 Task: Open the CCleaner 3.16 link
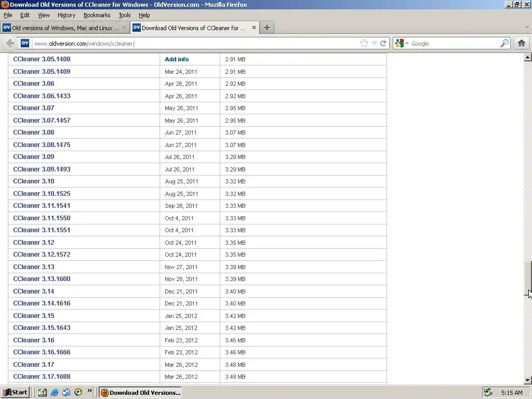pos(34,340)
